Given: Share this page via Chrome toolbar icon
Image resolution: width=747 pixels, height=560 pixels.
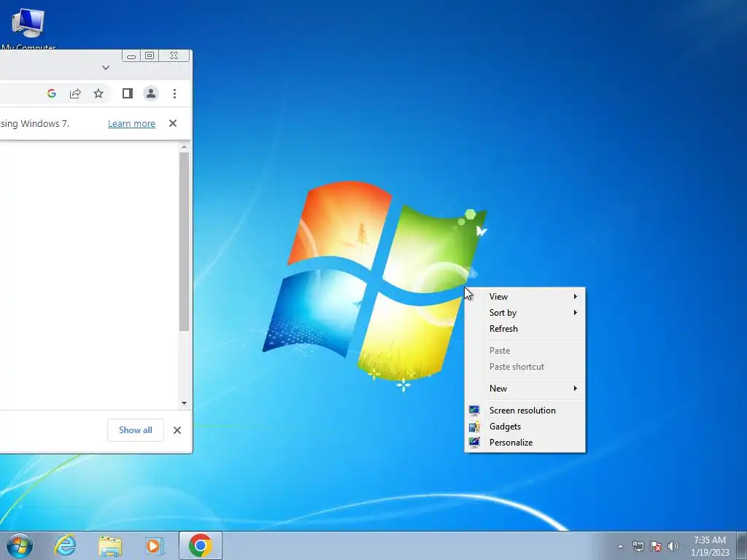Looking at the screenshot, I should pos(75,93).
